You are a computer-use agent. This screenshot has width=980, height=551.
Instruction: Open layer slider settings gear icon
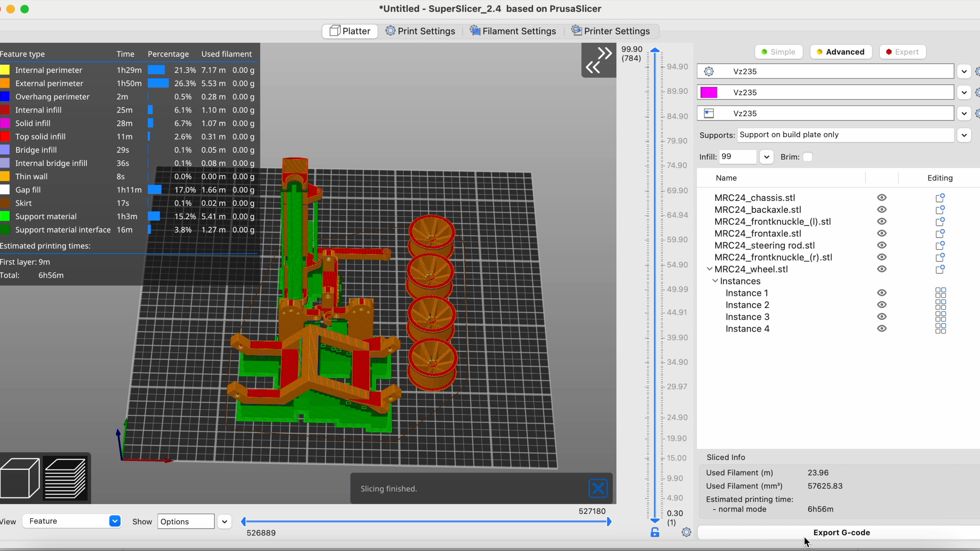[x=686, y=532]
